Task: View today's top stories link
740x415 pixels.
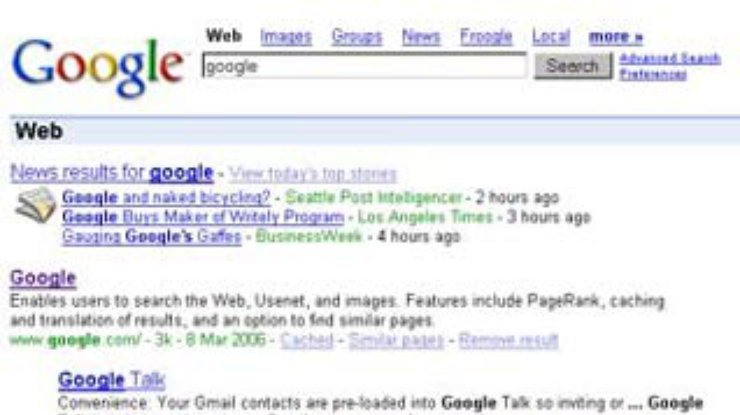Action: tap(312, 174)
